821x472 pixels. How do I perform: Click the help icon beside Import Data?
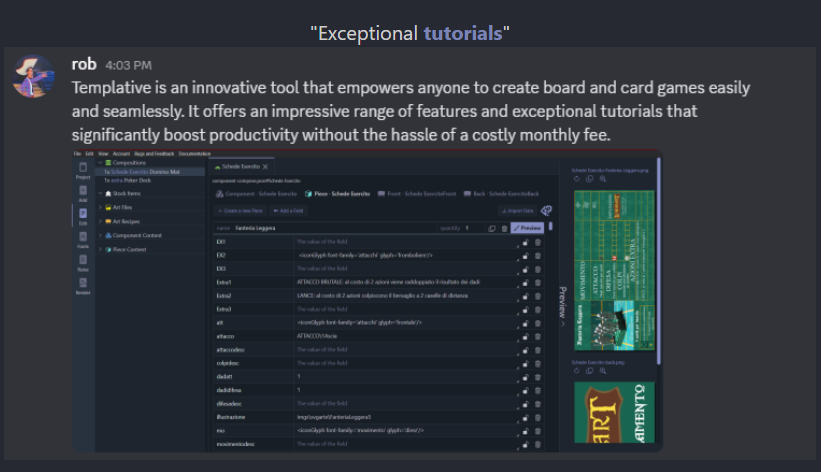(546, 211)
